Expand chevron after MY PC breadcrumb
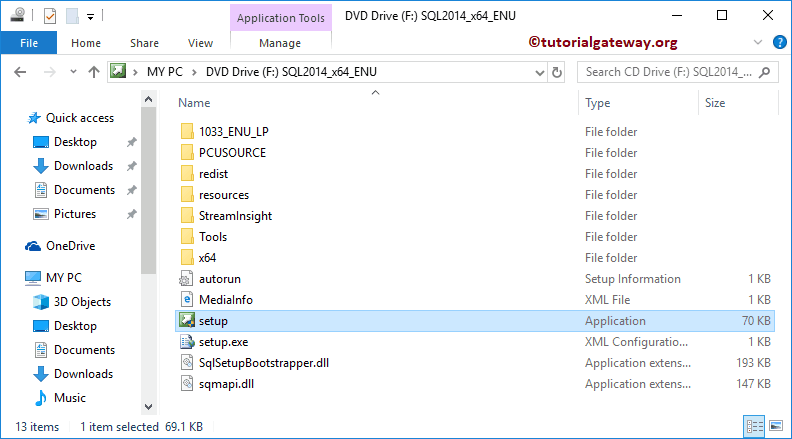Viewport: 792px width, 439px height. 194,72
